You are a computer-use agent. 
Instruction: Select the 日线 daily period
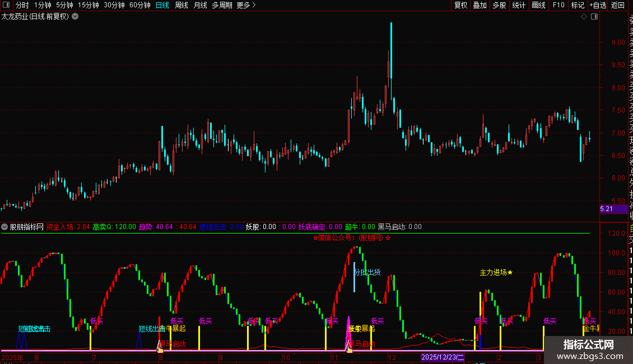click(162, 5)
